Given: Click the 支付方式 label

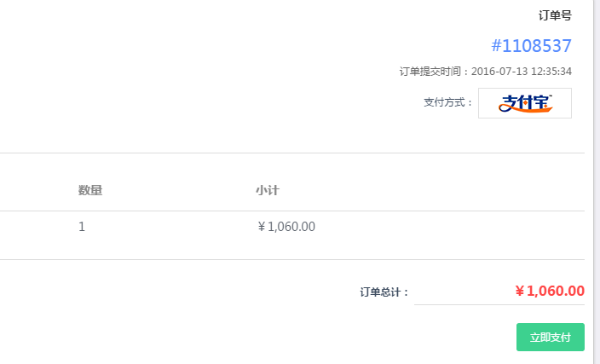Looking at the screenshot, I should coord(447,103).
